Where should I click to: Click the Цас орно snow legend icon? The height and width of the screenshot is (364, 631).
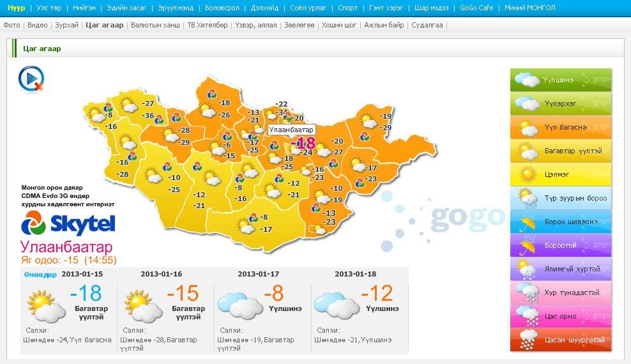pyautogui.click(x=527, y=316)
